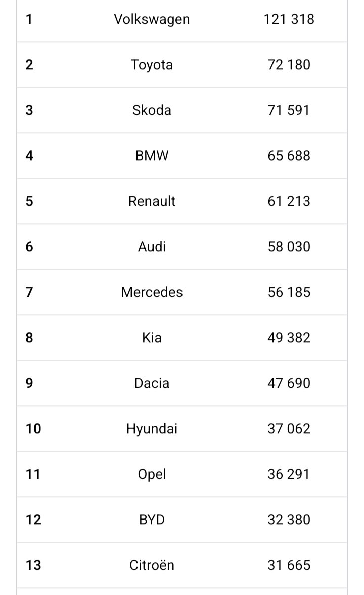364x595 pixels.
Task: Click the Hyundai brand name
Action: pyautogui.click(x=152, y=429)
